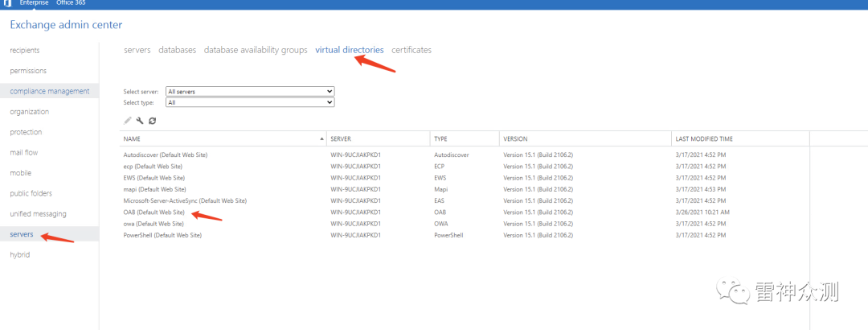The height and width of the screenshot is (330, 868).
Task: Open public folders in sidebar
Action: (31, 193)
